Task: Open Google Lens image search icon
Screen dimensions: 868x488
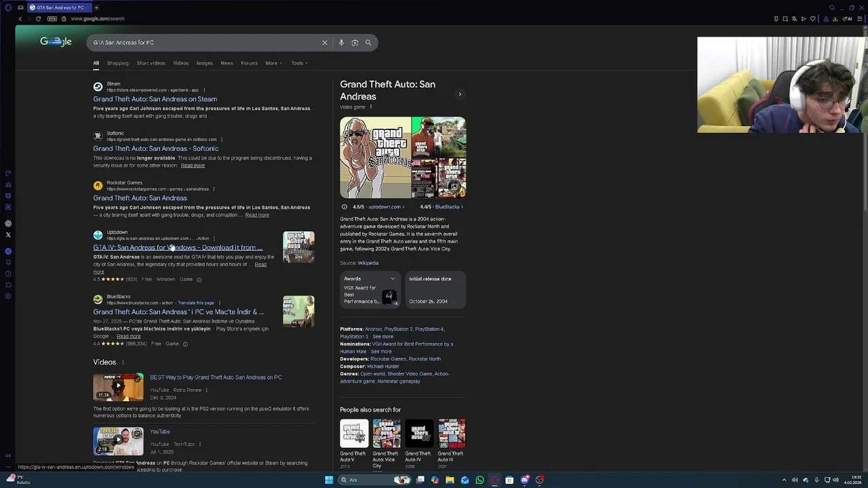Action: (355, 43)
